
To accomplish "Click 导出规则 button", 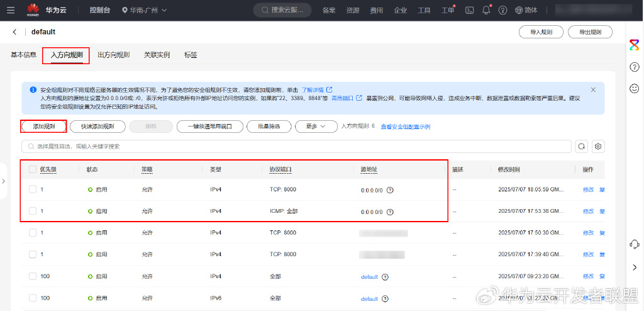I will click(590, 31).
